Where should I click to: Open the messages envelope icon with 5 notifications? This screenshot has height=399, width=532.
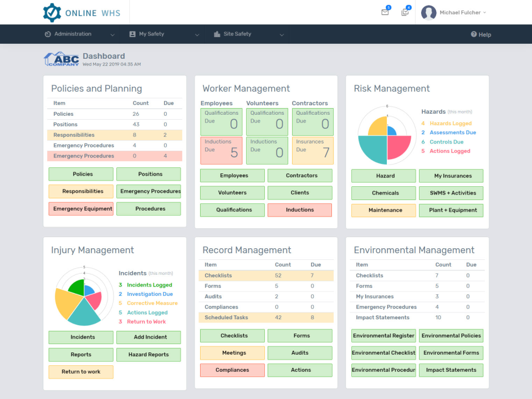click(x=385, y=12)
